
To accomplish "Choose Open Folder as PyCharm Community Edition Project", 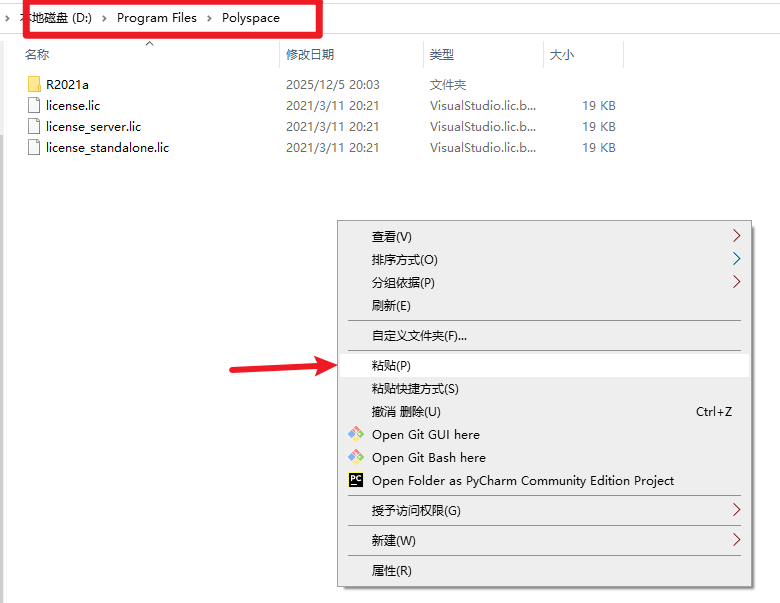I will click(544, 480).
